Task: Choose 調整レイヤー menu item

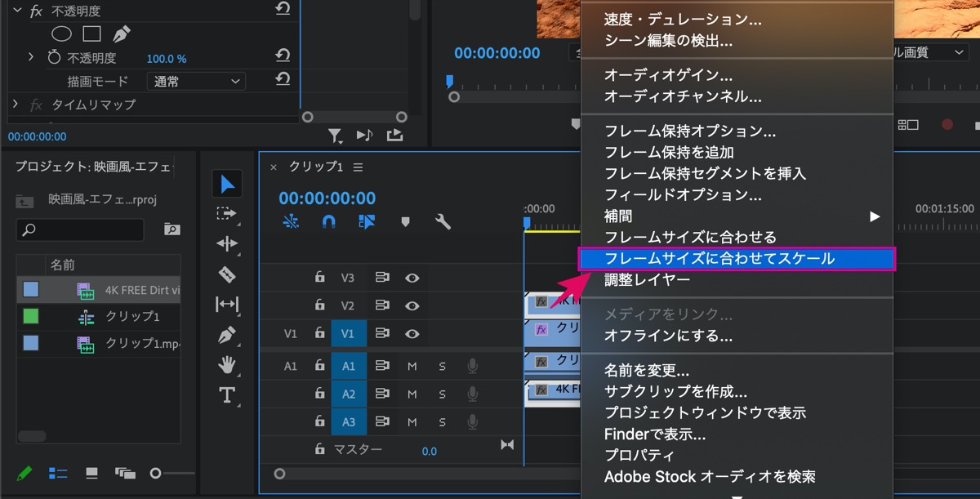Action: (737, 280)
